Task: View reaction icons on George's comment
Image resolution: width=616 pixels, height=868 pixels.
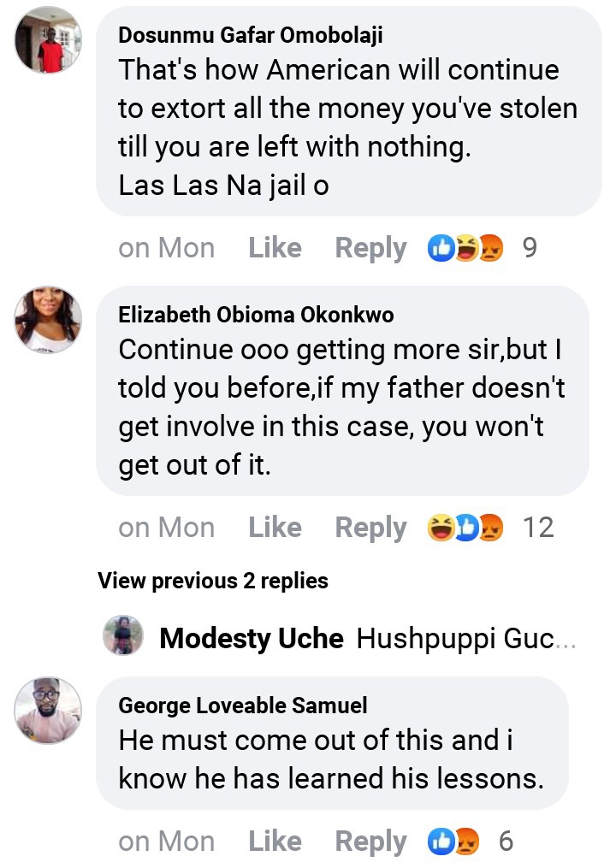Action: pyautogui.click(x=453, y=841)
